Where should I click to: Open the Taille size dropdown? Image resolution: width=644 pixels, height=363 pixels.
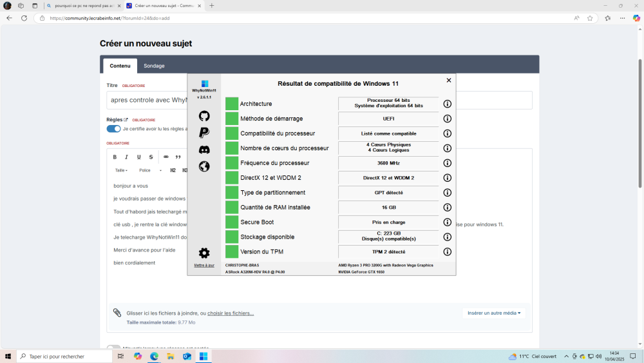tap(121, 170)
